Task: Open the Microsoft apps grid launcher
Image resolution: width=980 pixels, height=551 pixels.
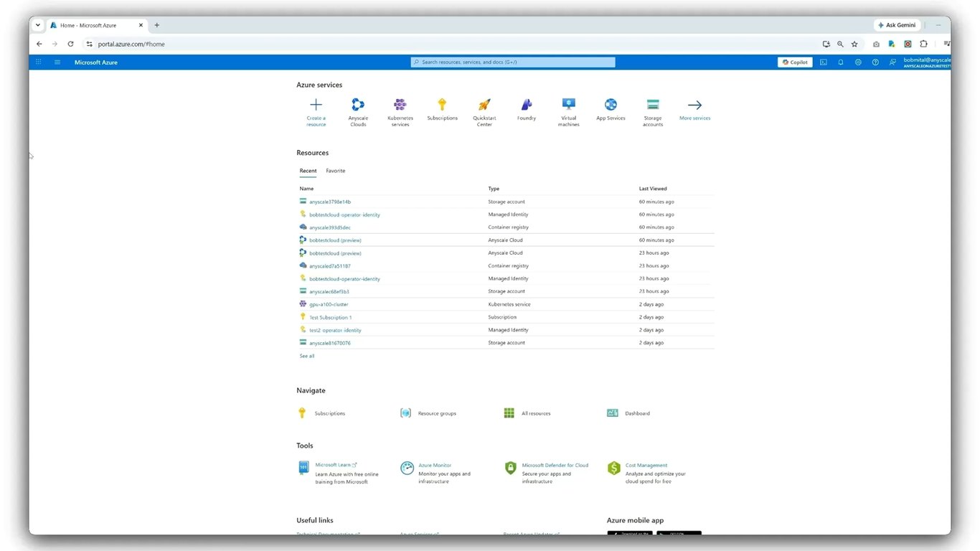Action: pyautogui.click(x=39, y=62)
